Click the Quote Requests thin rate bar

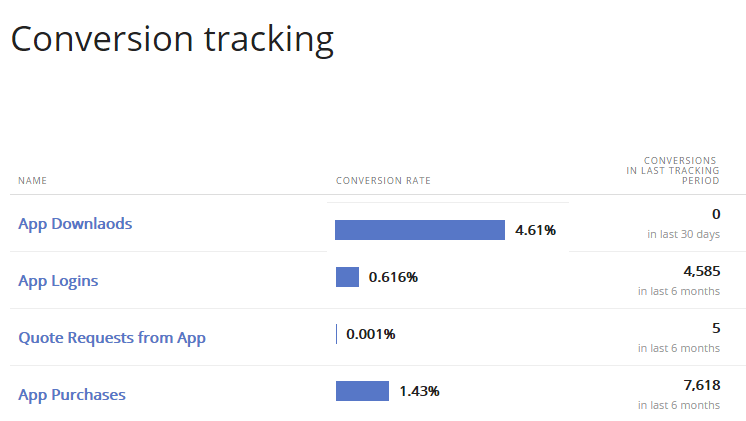coord(337,334)
